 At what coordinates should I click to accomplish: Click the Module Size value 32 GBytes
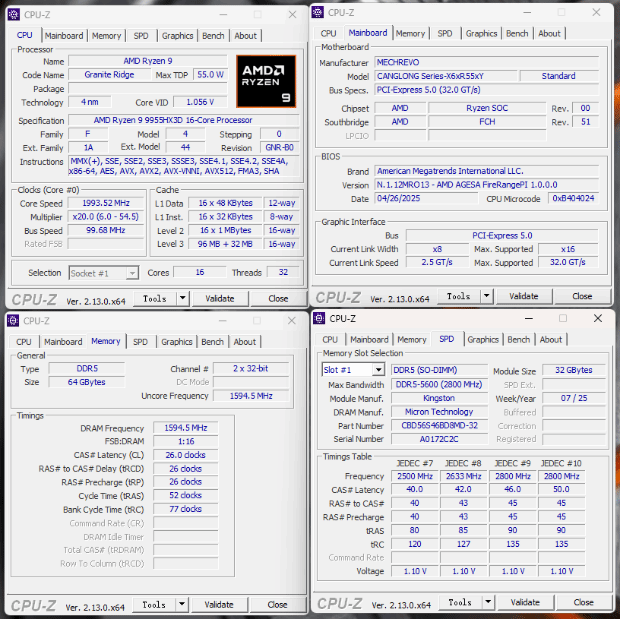(573, 370)
